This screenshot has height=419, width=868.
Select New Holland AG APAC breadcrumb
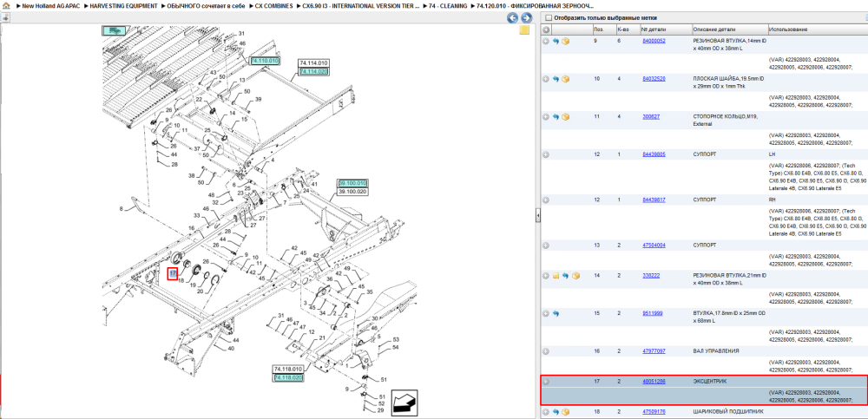[51, 5]
